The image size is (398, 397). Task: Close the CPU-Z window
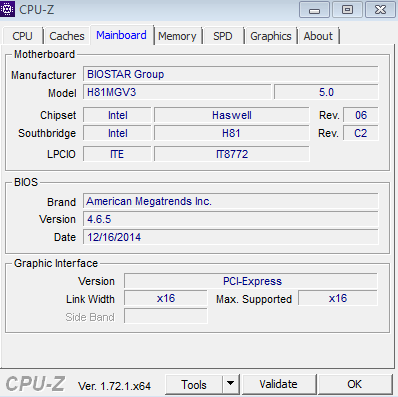(x=380, y=10)
